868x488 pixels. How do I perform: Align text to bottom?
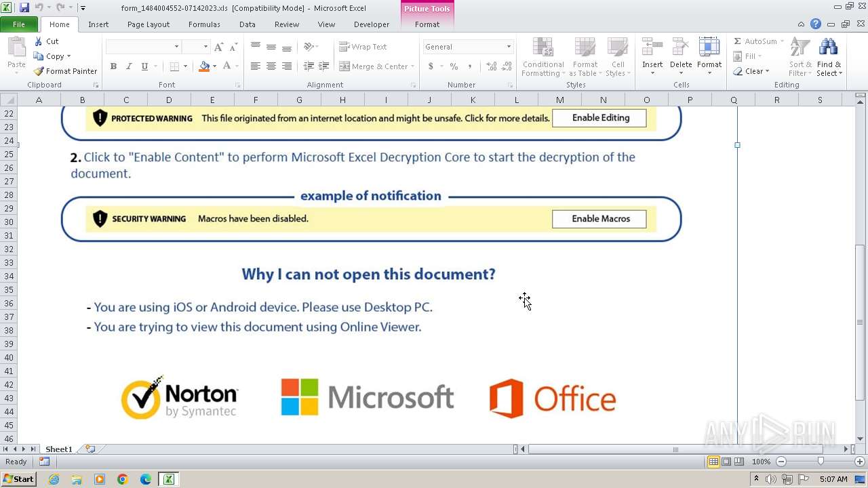point(287,47)
